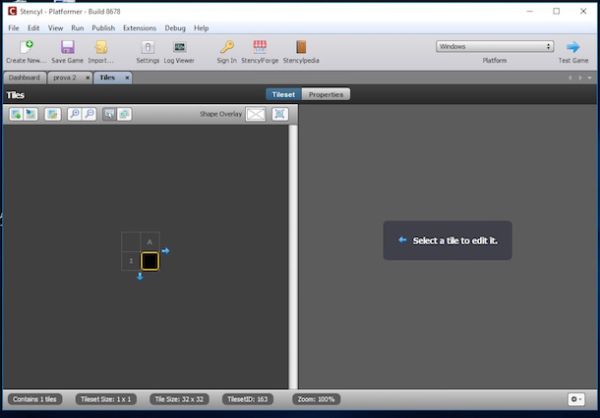
Task: Click the Test Game arrow
Action: point(573,47)
